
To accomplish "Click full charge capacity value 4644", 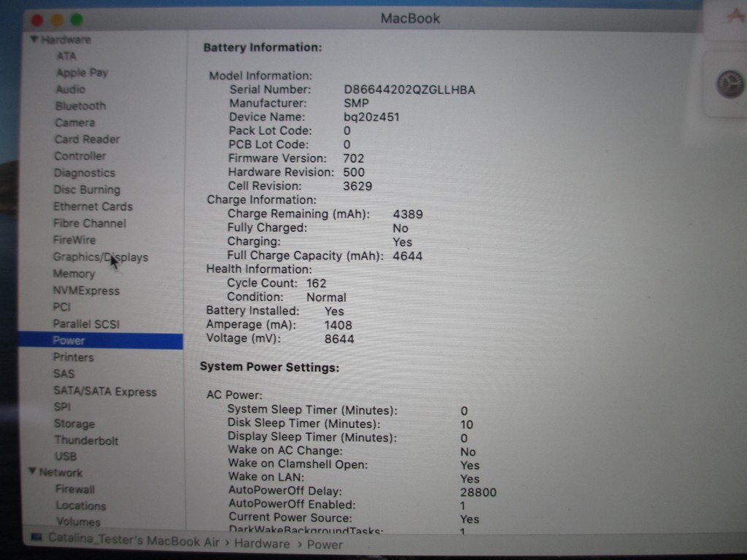I will coord(407,256).
